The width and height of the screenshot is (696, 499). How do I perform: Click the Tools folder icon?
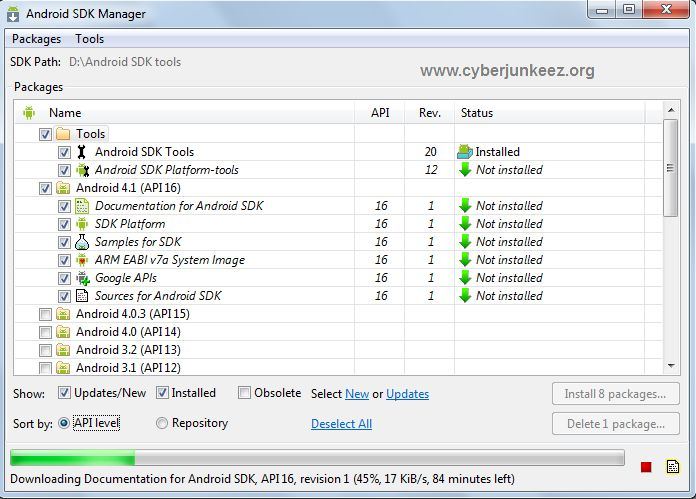tap(63, 134)
